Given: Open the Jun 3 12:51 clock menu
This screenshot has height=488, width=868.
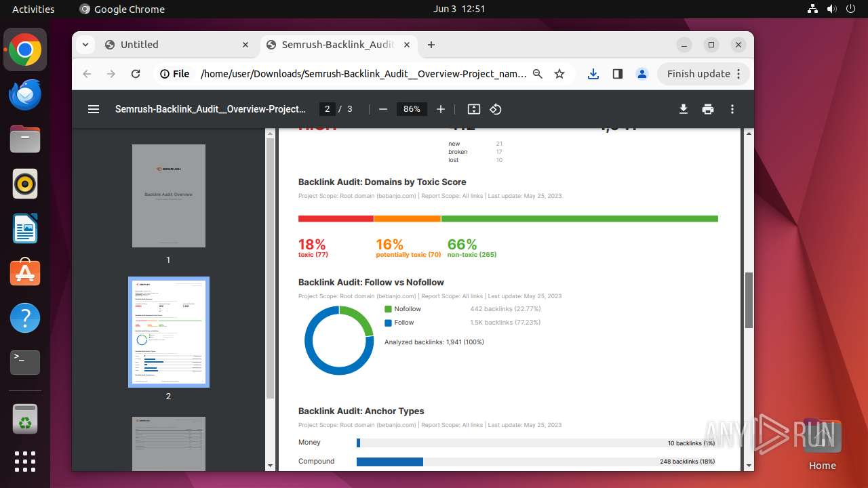Looking at the screenshot, I should tap(459, 9).
